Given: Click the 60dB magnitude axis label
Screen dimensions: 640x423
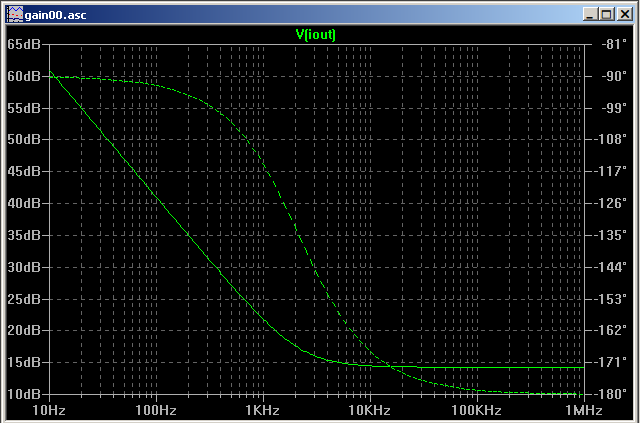Looking at the screenshot, I should click(x=24, y=76).
